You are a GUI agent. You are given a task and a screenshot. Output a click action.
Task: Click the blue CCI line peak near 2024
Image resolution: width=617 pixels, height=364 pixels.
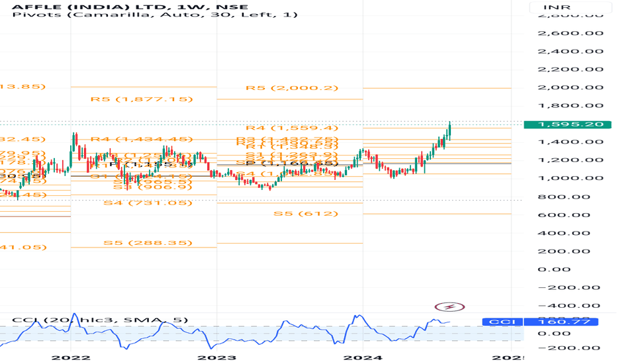point(357,316)
